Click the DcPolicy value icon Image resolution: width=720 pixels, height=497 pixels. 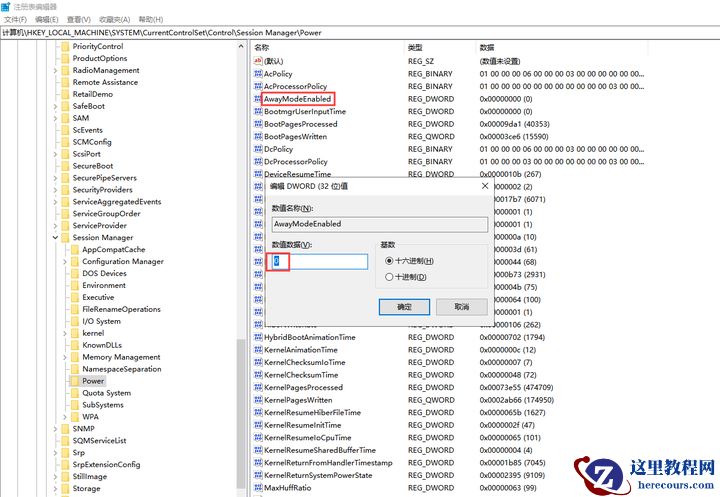coord(258,149)
